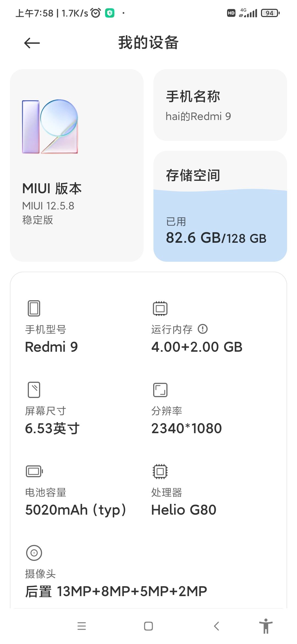Viewport: 297px width, 644px height.
Task: Open the info icon next to 运行内存
Action: pos(203,329)
